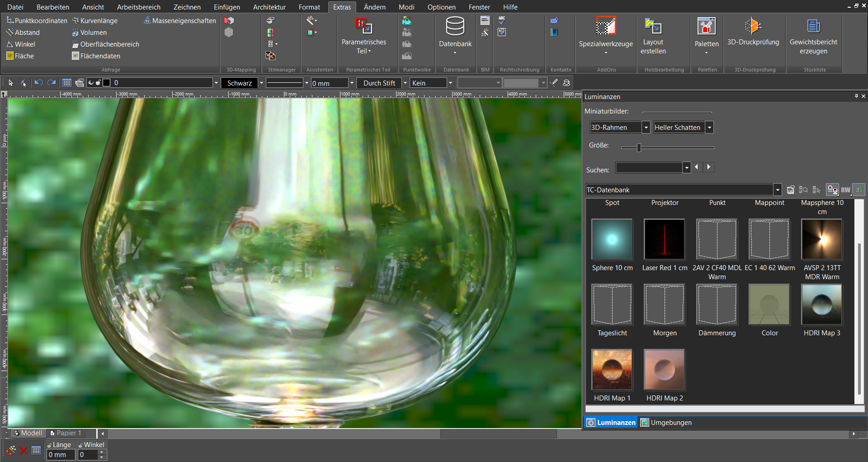Click Layout erstellen button
Image resolution: width=868 pixels, height=462 pixels.
[x=653, y=36]
